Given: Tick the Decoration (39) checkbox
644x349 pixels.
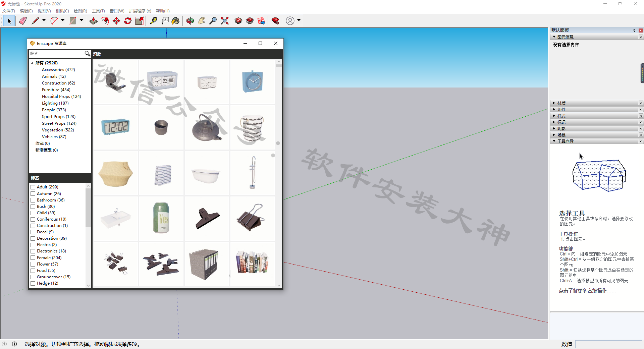Looking at the screenshot, I should [33, 238].
